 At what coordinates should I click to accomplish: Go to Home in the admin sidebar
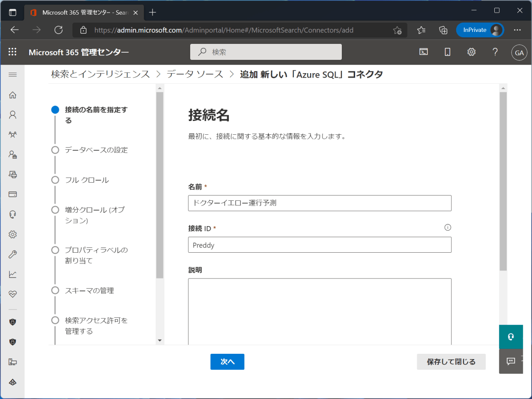point(12,95)
